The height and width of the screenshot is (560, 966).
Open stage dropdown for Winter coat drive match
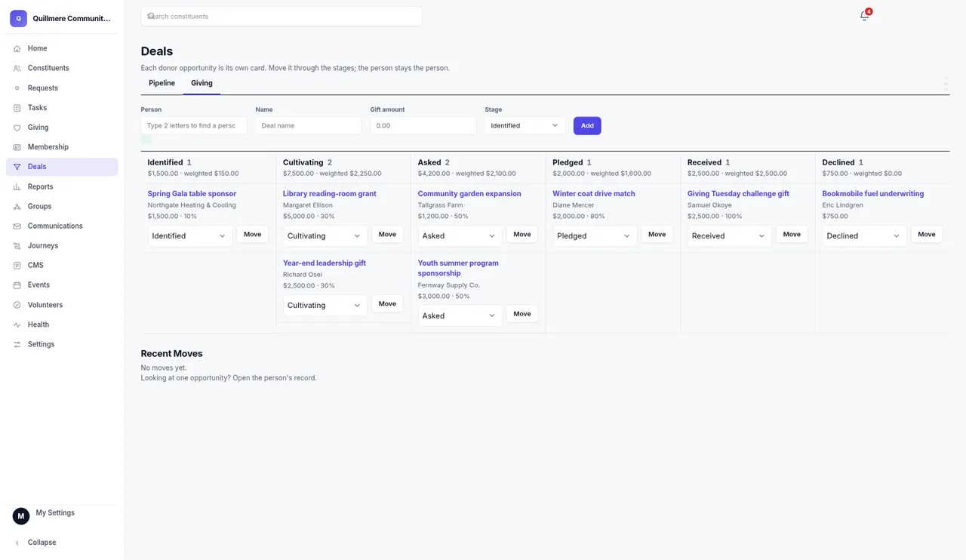tap(595, 235)
